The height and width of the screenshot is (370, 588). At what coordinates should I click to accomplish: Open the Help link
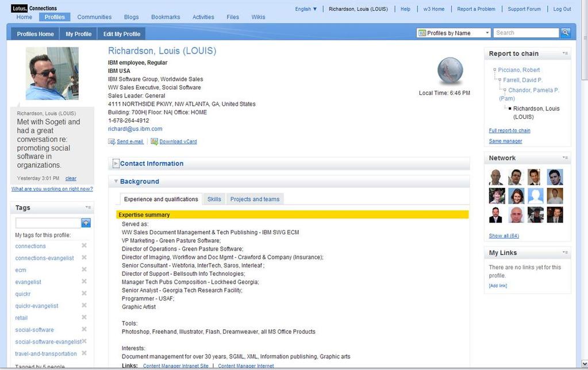405,9
